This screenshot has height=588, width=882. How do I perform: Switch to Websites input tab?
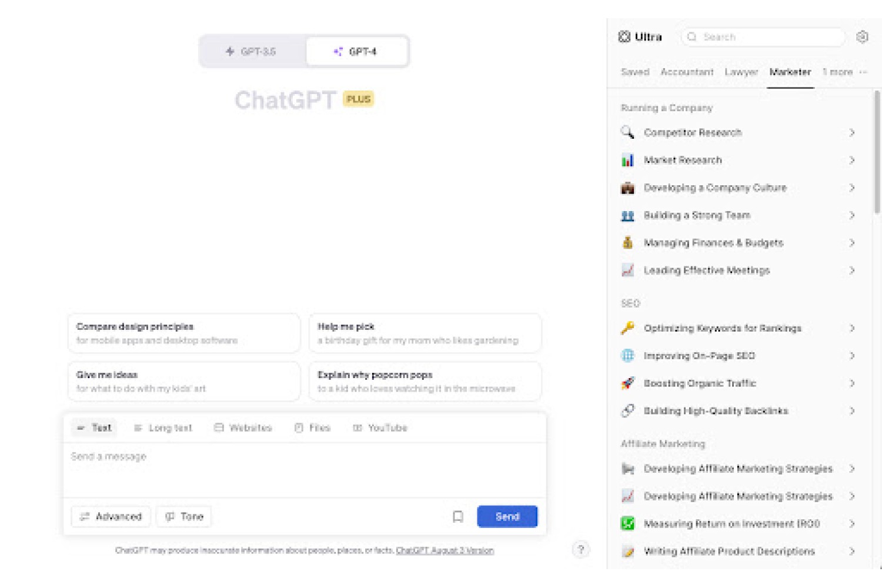(x=243, y=428)
